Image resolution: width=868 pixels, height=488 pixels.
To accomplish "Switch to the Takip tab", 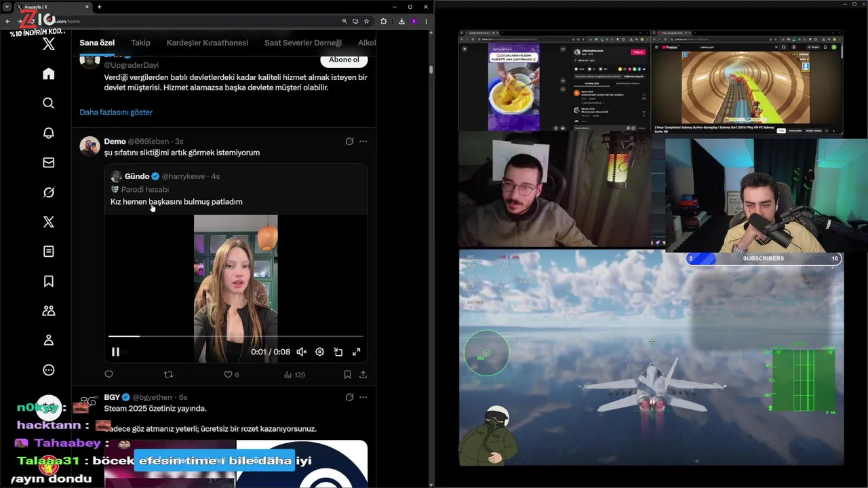I will pyautogui.click(x=140, y=43).
